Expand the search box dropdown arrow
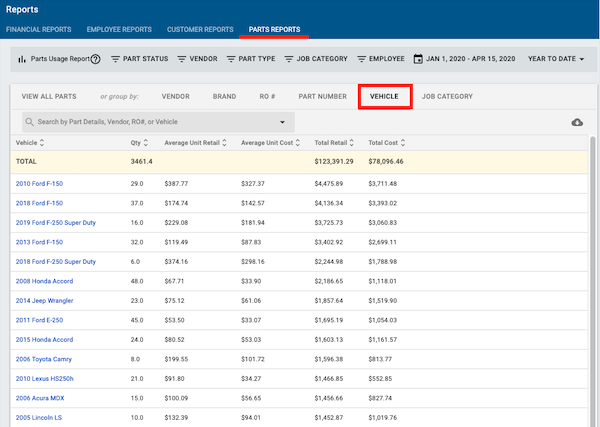Screen dimensions: 600x427 (282, 122)
